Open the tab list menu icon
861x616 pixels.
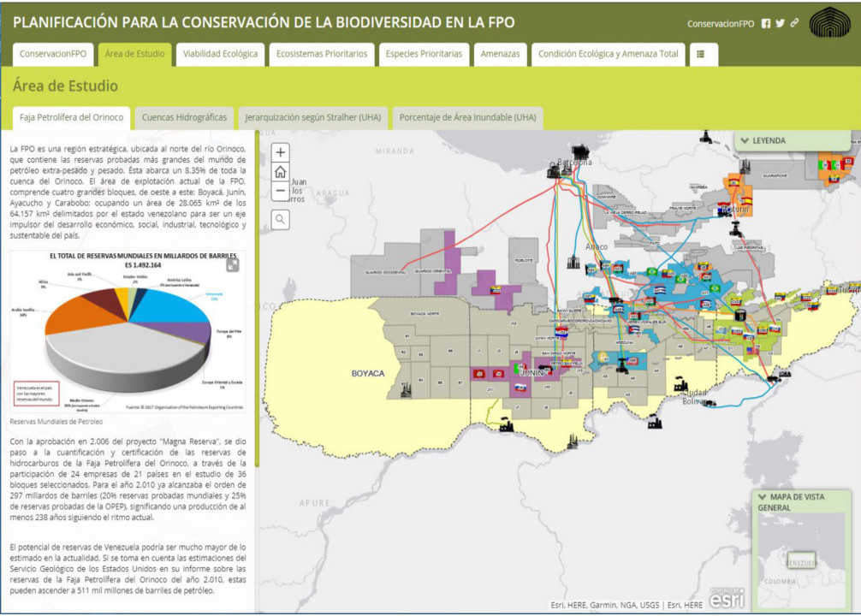point(701,54)
